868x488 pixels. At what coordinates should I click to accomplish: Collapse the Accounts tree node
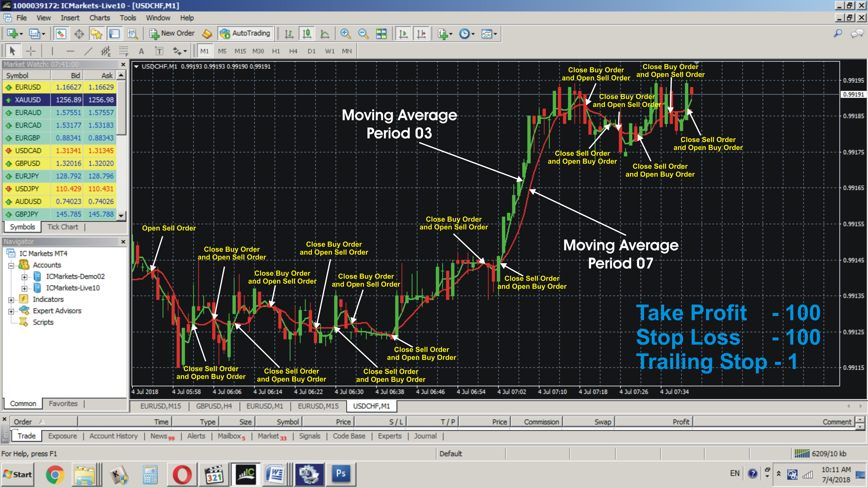pos(11,266)
